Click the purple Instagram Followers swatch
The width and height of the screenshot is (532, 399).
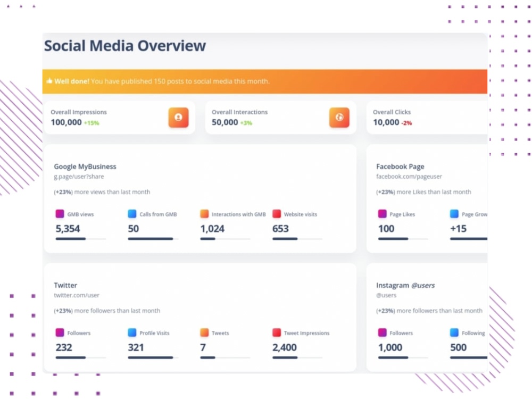[382, 332]
